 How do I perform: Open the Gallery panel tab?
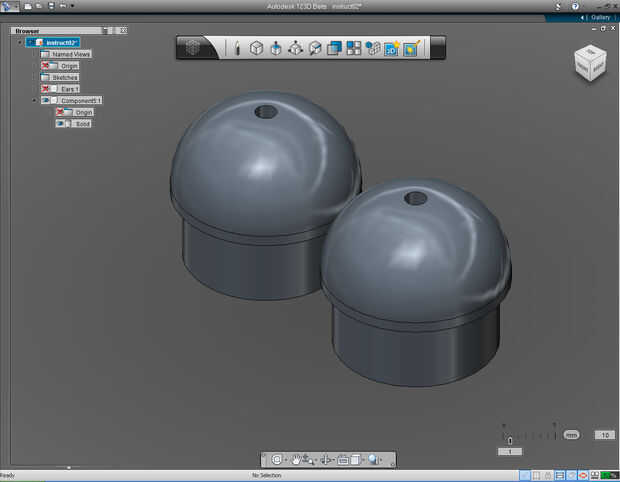pyautogui.click(x=600, y=17)
